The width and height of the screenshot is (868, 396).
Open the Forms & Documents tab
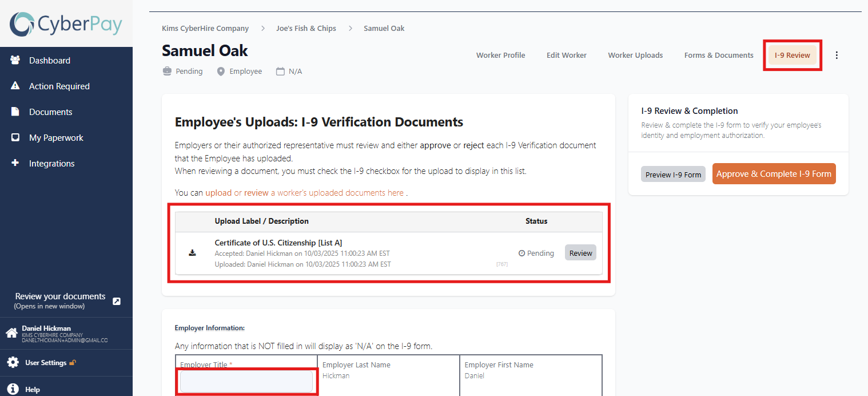pyautogui.click(x=719, y=56)
